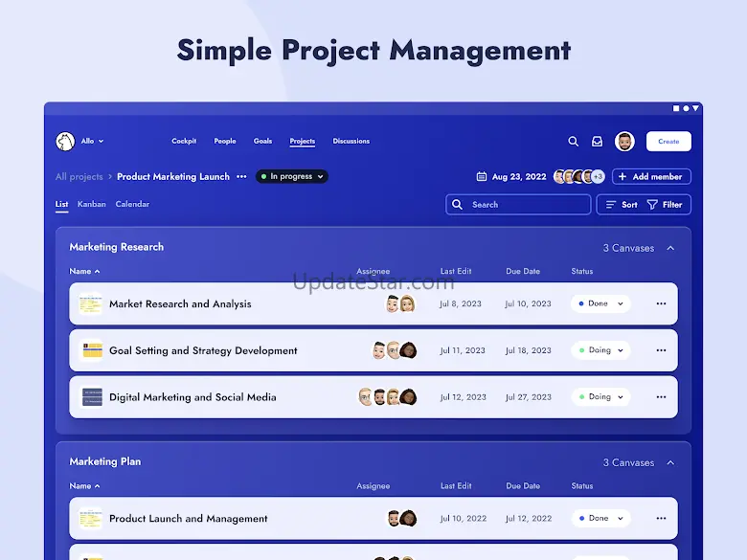Click assignees of Digital Marketing row
Viewport: 747px width, 560px height.
[x=387, y=397]
